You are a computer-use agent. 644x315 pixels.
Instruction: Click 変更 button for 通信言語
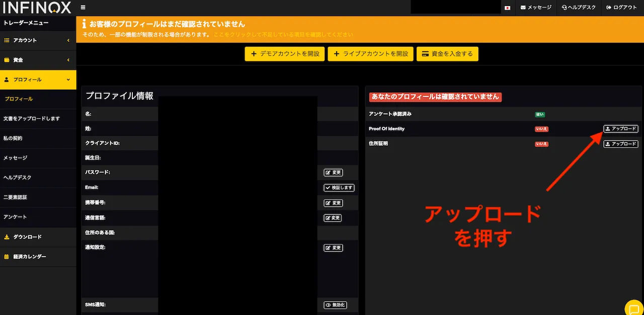(x=333, y=218)
